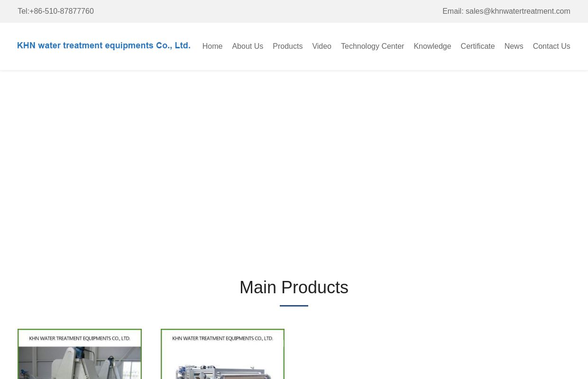Click the KHN water treatment equipments logo
This screenshot has height=379, width=588.
[104, 46]
